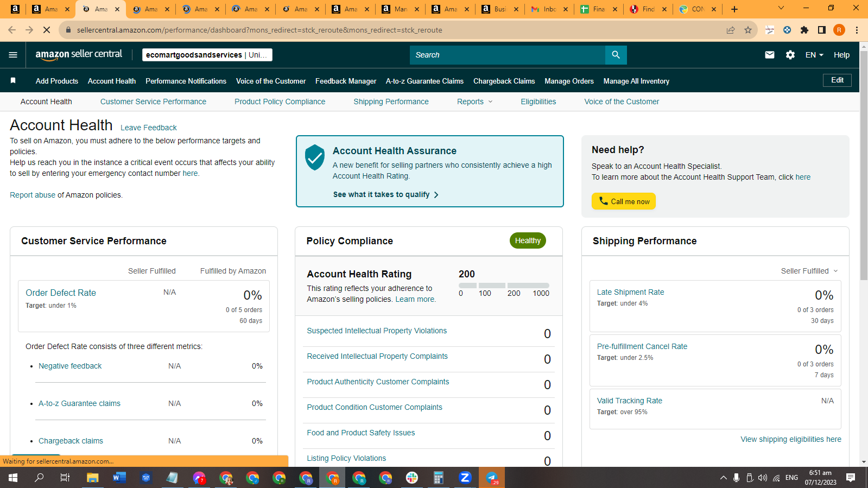Open the EN language dropdown
Viewport: 868px width, 488px height.
pyautogui.click(x=814, y=55)
